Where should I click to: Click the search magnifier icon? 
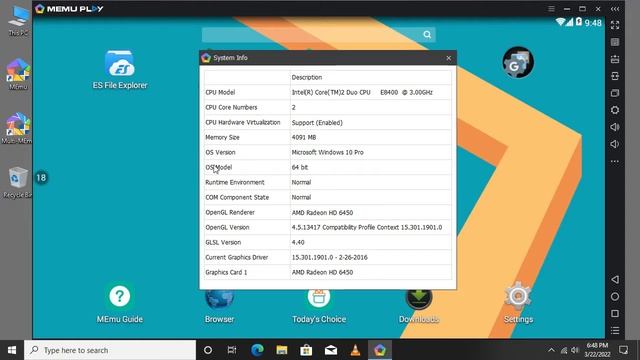click(427, 35)
